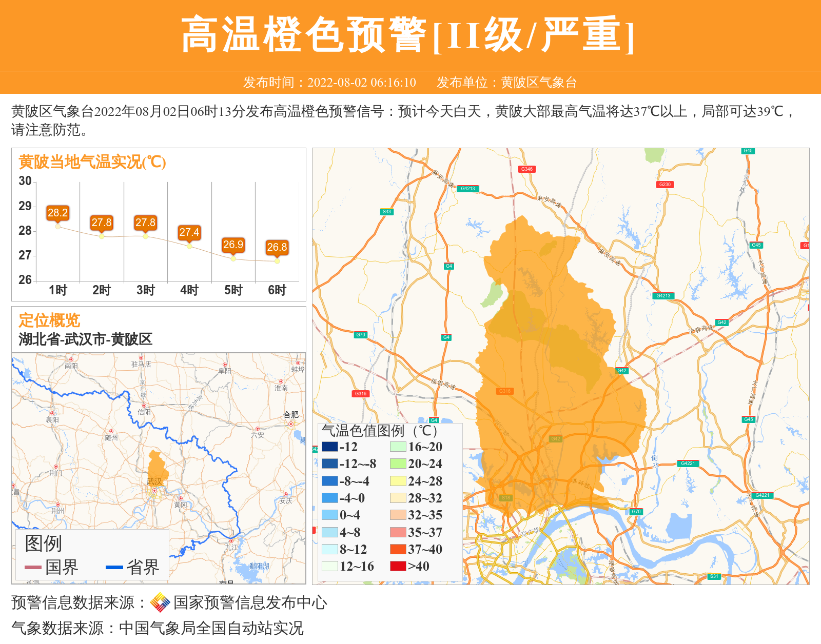Select the 27.4 data point label
The image size is (821, 644).
tap(189, 233)
